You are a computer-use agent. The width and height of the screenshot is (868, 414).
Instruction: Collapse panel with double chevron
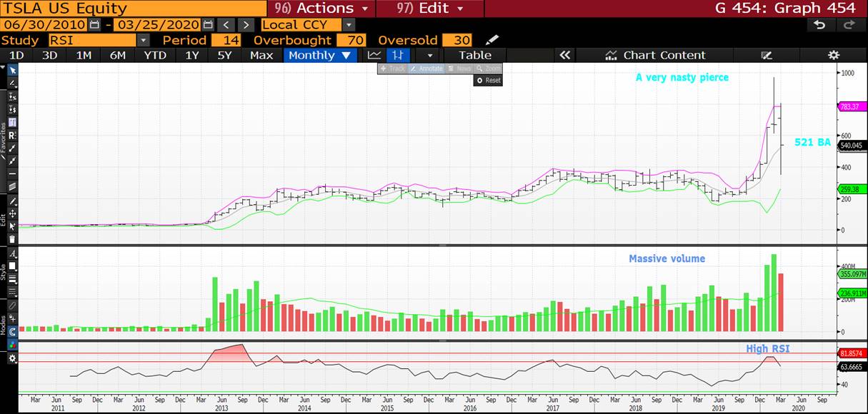[x=564, y=55]
